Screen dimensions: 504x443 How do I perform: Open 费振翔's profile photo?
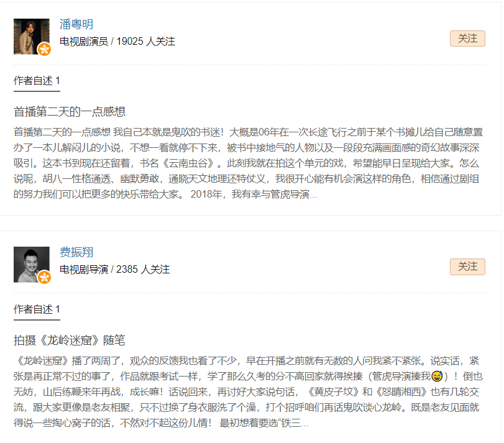(x=32, y=265)
